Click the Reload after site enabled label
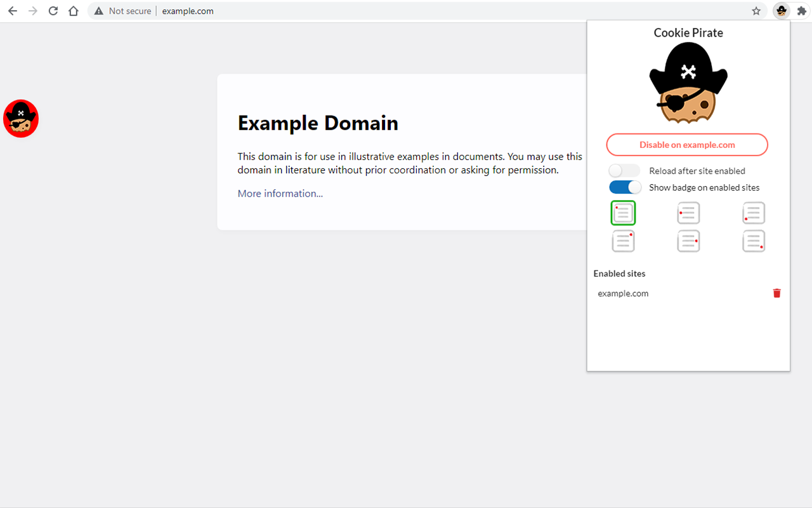 pos(697,171)
